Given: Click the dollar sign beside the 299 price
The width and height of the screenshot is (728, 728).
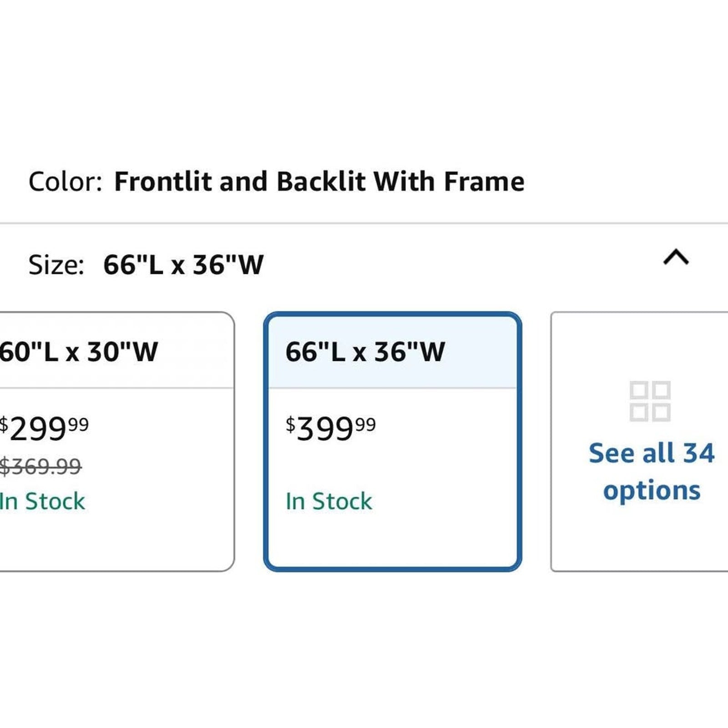Looking at the screenshot, I should click(x=4, y=425).
